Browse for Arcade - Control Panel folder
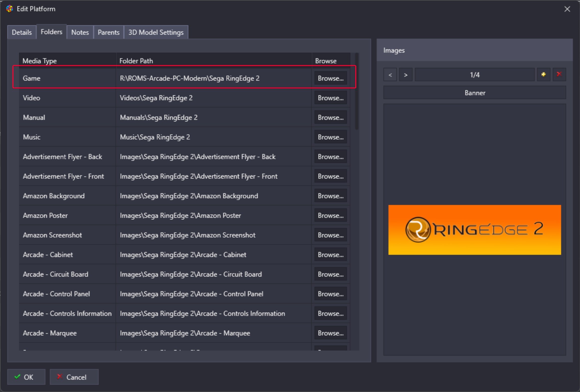Viewport: 580px width, 392px height. 330,294
